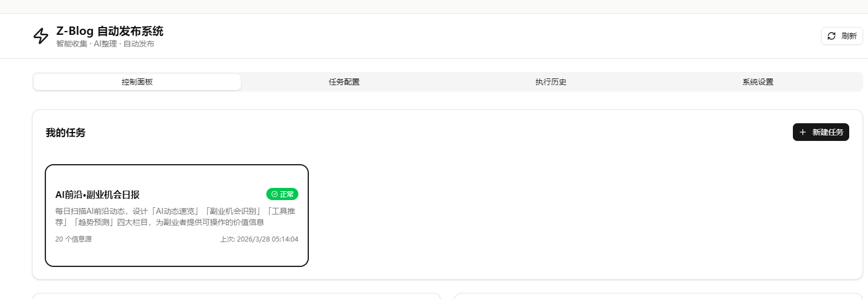Click the partially visible bottom-right panel
Viewport: 868px width, 299px height.
[x=657, y=296]
